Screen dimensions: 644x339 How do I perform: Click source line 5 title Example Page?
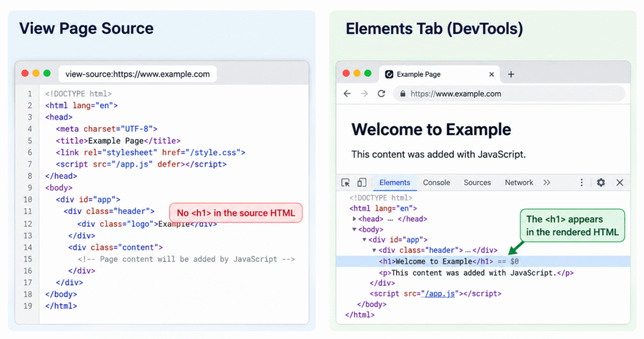tap(118, 140)
